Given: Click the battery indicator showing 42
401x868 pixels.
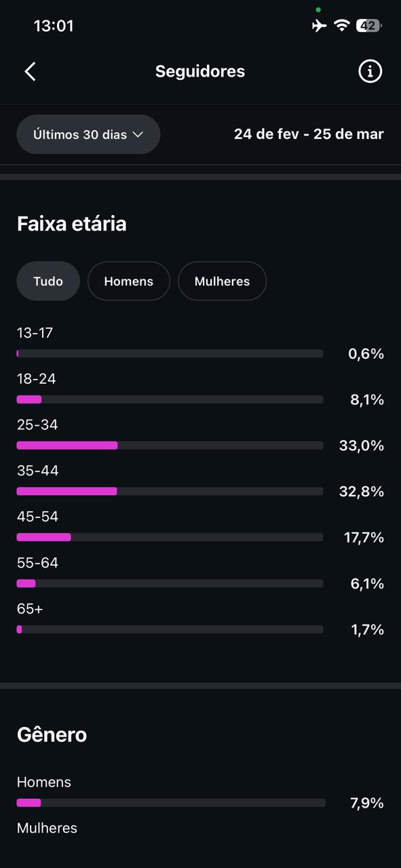Looking at the screenshot, I should point(369,25).
